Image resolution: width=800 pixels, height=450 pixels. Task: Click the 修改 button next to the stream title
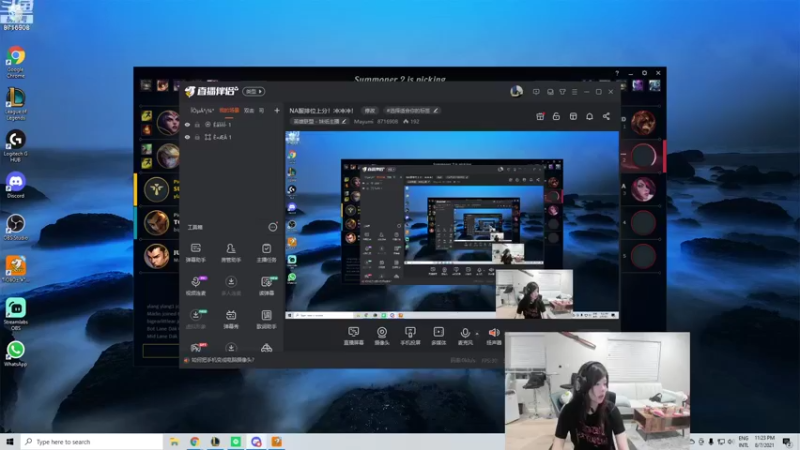pyautogui.click(x=369, y=110)
